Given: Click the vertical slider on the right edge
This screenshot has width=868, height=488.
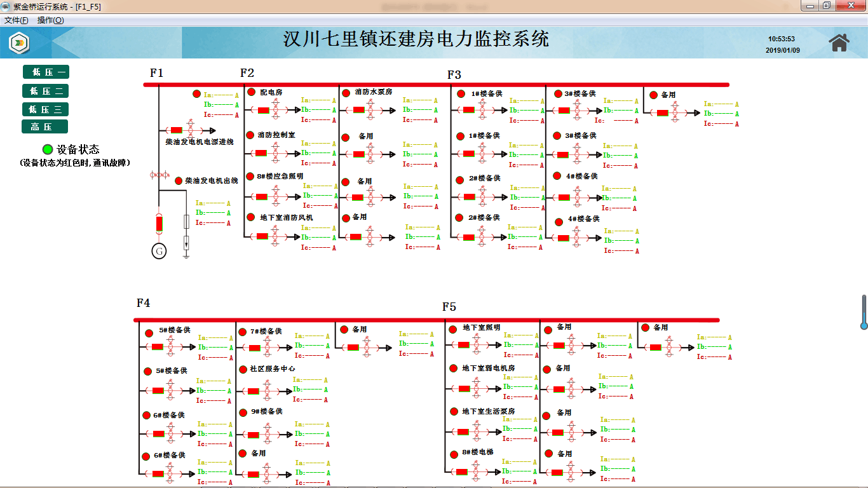Looking at the screenshot, I should coord(864,311).
